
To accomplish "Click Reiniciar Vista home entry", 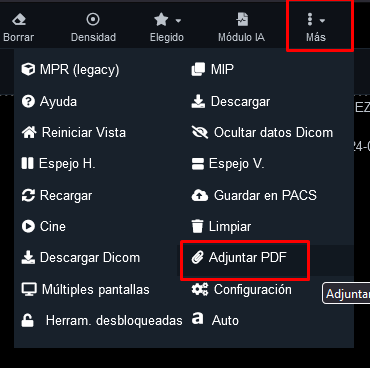I will point(74,132).
